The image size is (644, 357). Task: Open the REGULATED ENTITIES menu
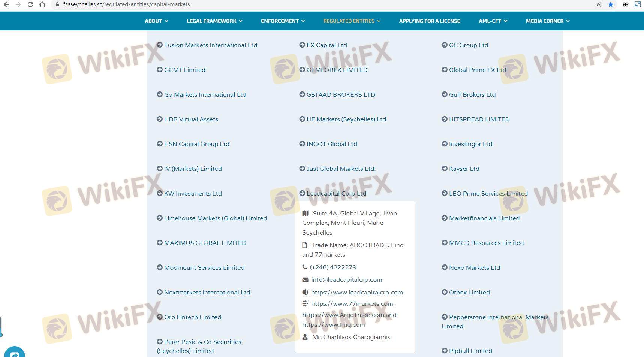click(x=352, y=21)
